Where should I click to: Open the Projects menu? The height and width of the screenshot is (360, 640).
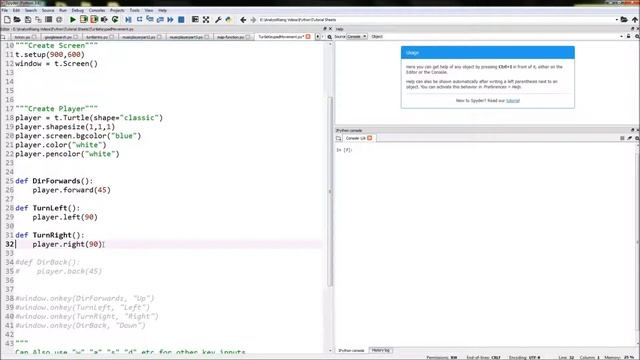pyautogui.click(x=117, y=10)
